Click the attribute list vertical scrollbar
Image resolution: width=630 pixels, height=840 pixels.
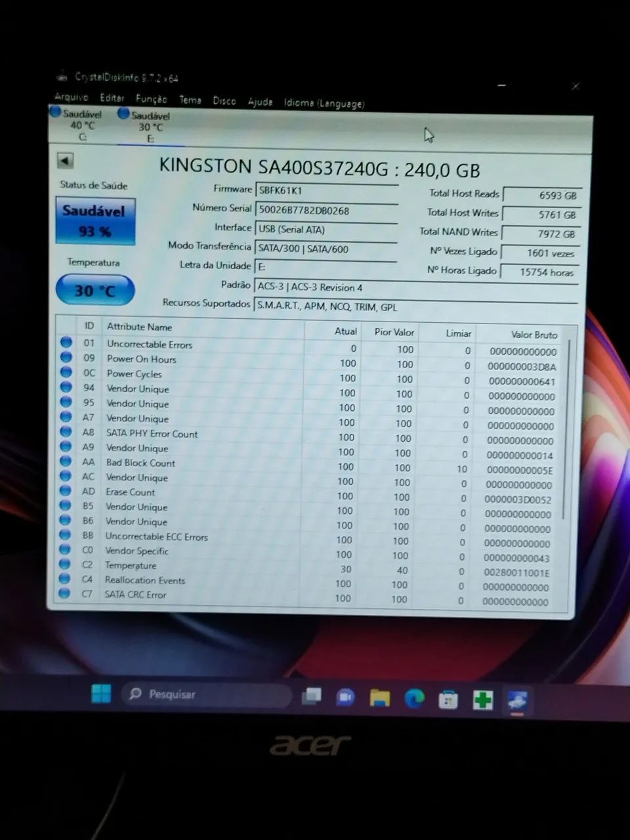point(565,430)
